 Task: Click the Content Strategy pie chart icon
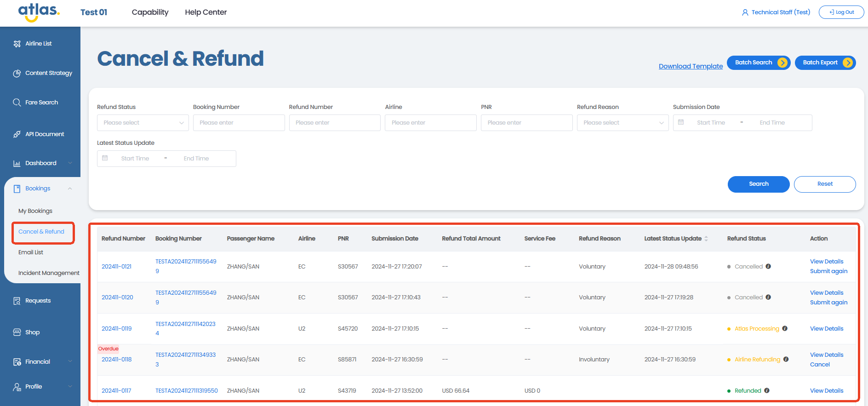(17, 73)
